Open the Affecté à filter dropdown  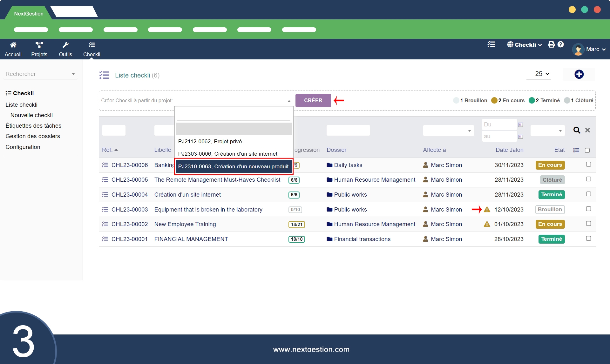(x=448, y=131)
